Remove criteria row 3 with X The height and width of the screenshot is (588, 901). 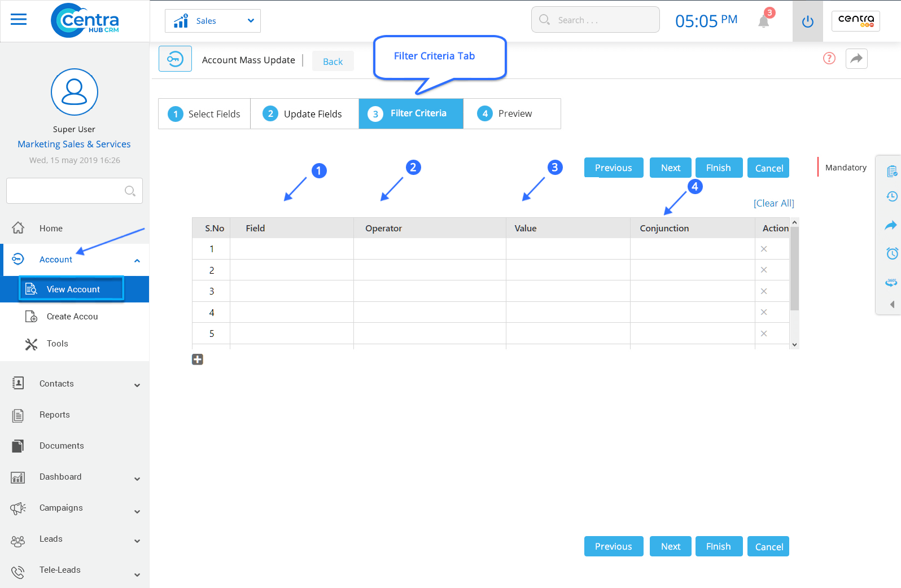coord(764,291)
